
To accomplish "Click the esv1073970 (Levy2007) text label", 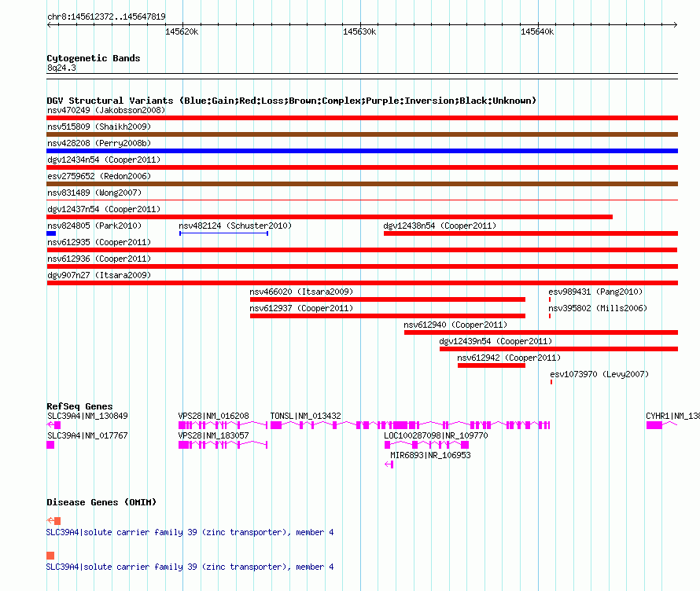I will pos(599,374).
